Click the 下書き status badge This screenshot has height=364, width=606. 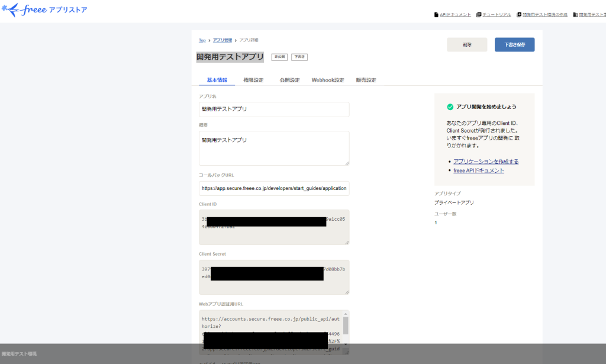click(x=299, y=57)
